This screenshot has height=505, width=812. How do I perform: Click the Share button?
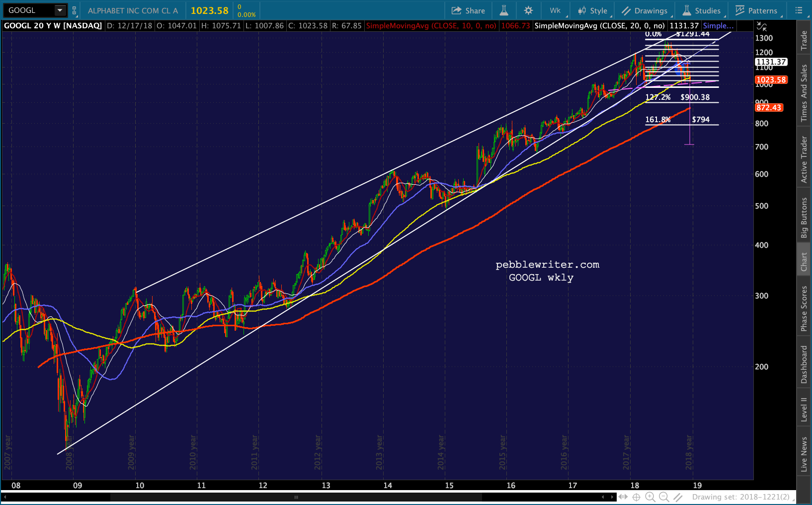tap(468, 10)
